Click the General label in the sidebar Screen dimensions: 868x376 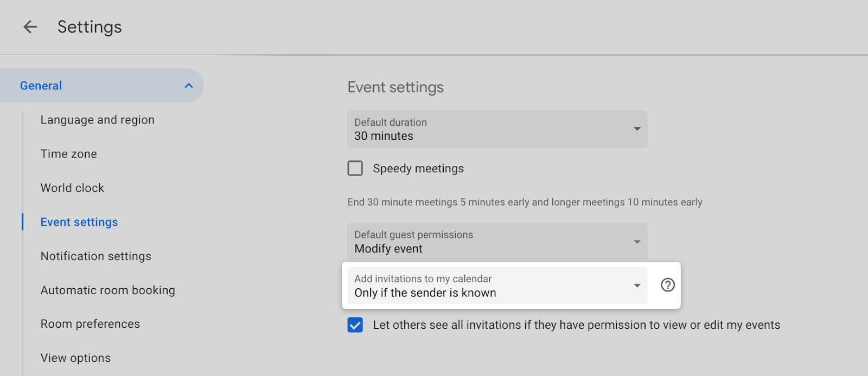pos(41,86)
